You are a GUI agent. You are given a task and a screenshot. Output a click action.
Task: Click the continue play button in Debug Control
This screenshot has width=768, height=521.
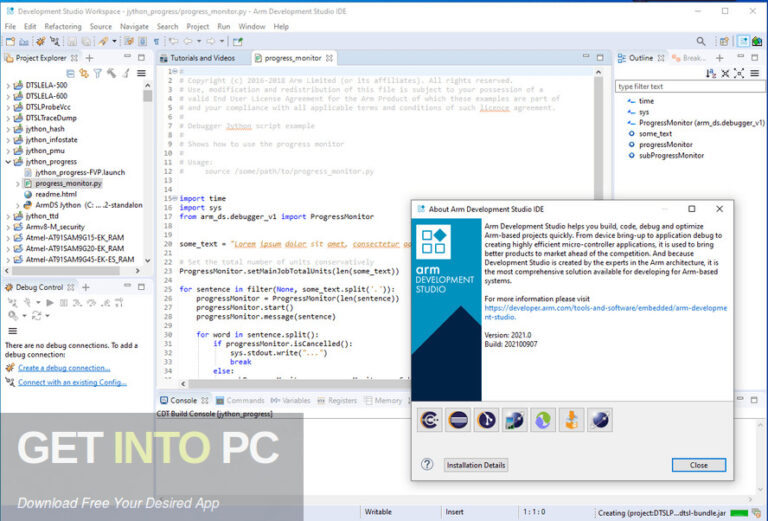(x=49, y=303)
